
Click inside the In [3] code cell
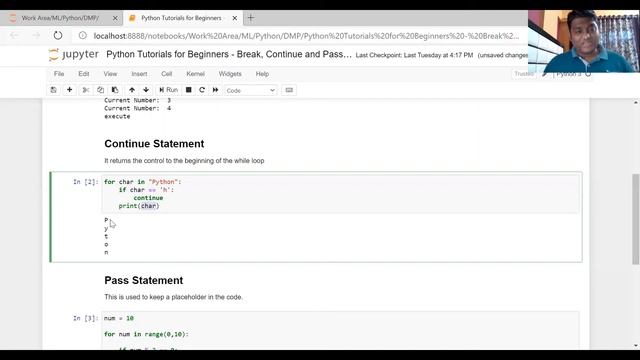pos(340,330)
